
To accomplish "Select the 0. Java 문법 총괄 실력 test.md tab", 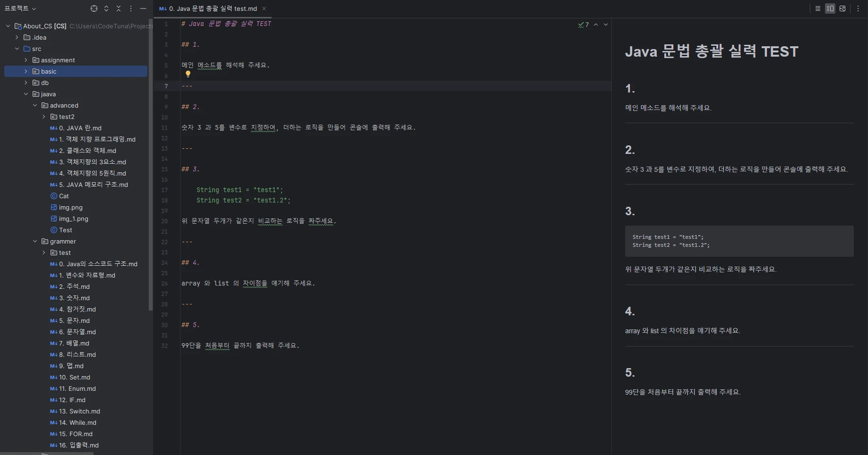I will pyautogui.click(x=208, y=8).
